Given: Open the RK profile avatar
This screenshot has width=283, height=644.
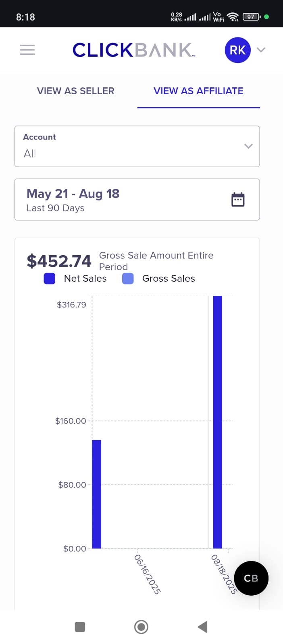Looking at the screenshot, I should click(237, 50).
